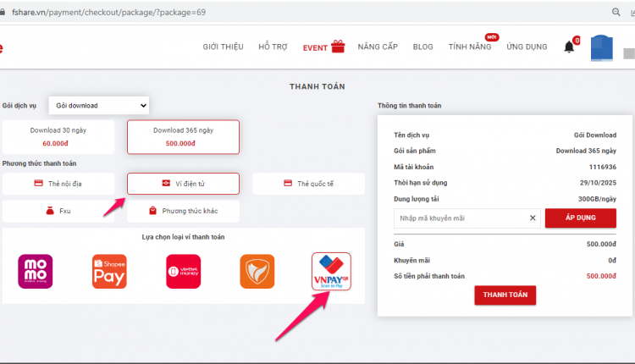The image size is (635, 364).
Task: Open the ỨNG DỤNG menu item
Action: point(527,47)
